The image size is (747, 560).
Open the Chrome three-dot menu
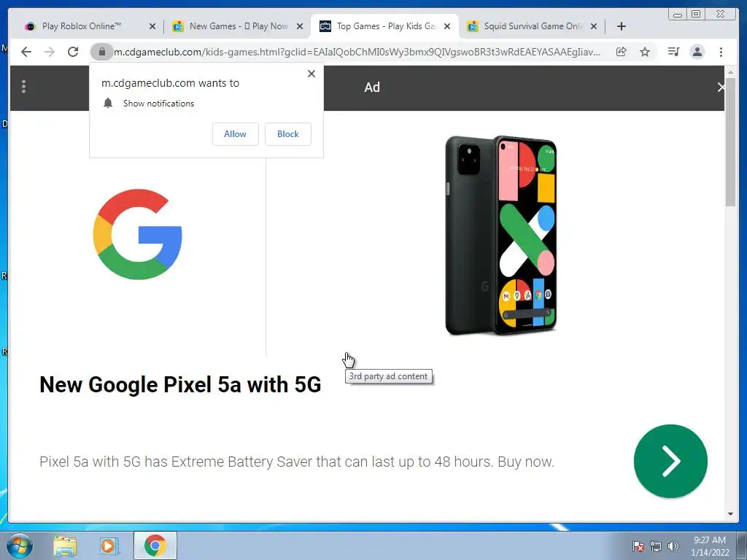[721, 52]
